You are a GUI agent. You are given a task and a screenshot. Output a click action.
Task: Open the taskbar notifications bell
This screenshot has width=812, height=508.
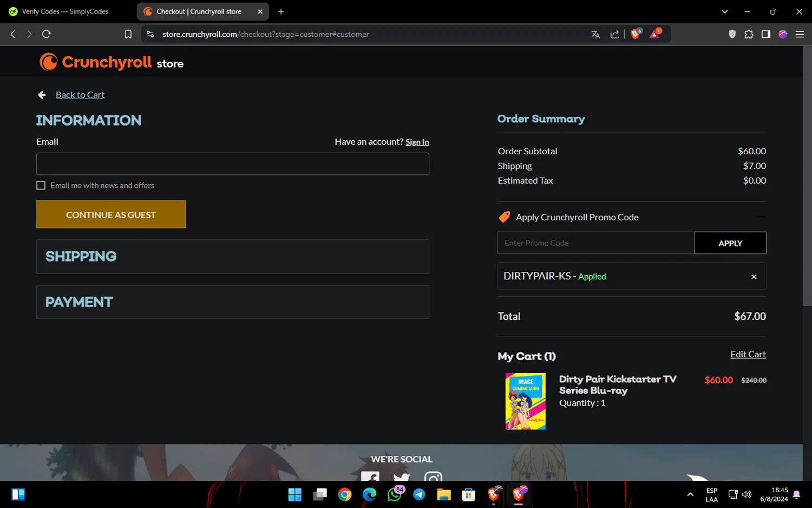coord(797,494)
